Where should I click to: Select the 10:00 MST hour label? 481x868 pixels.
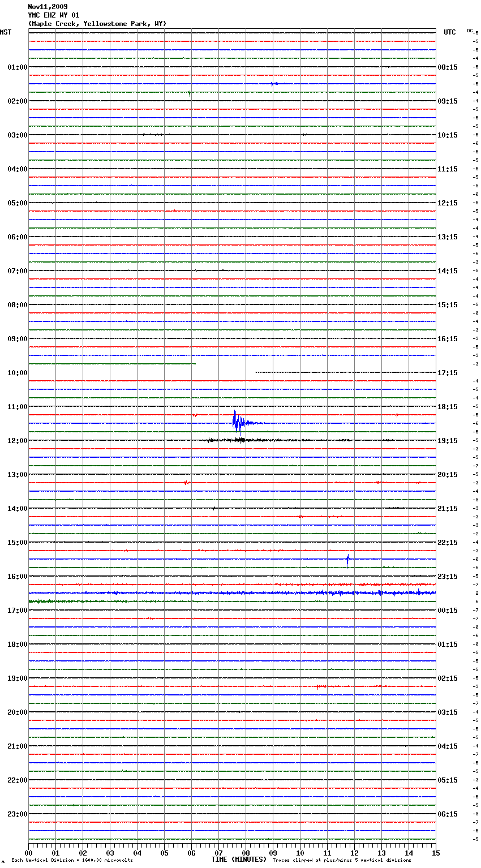(18, 373)
